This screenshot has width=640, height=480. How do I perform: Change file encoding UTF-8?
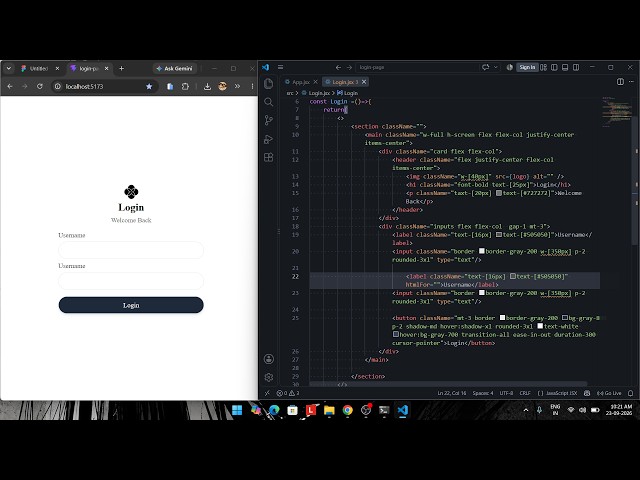click(506, 393)
